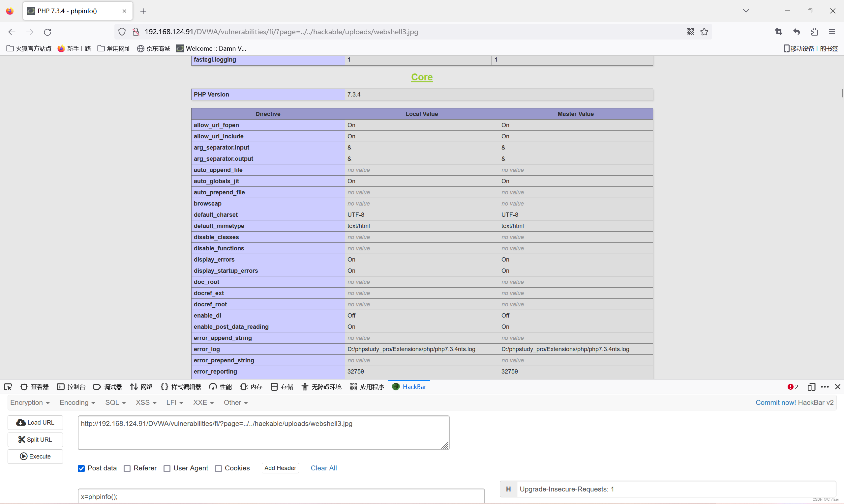Viewport: 844px width, 504px height.
Task: Open the Firefox hamburger menu
Action: [832, 32]
